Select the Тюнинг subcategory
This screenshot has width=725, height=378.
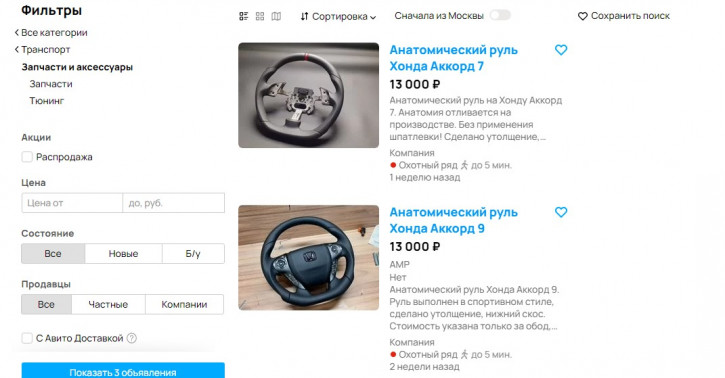pyautogui.click(x=47, y=100)
